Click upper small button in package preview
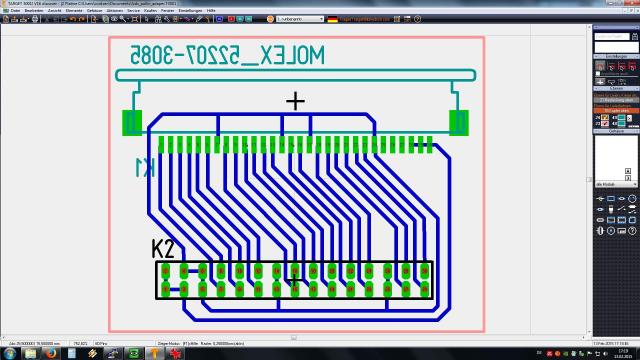 coord(628,171)
